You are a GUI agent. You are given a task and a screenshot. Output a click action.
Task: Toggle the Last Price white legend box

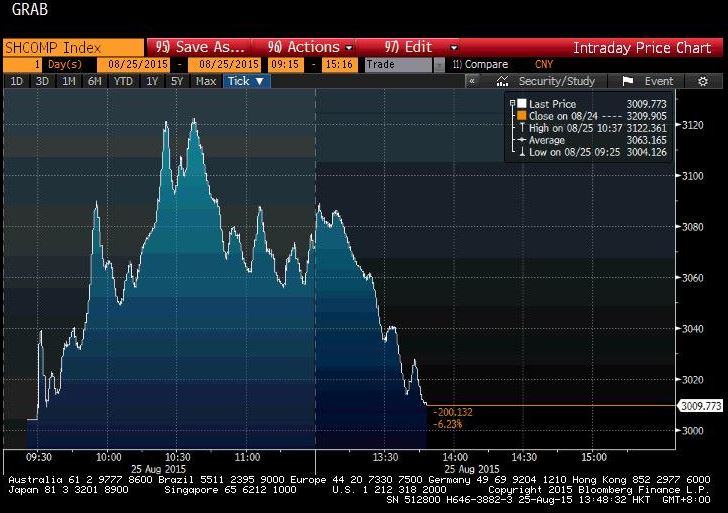pos(522,104)
